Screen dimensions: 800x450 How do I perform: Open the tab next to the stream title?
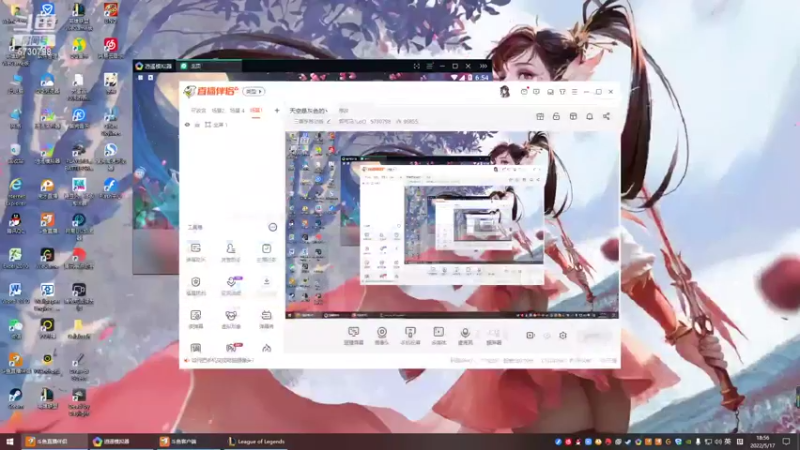pos(343,111)
